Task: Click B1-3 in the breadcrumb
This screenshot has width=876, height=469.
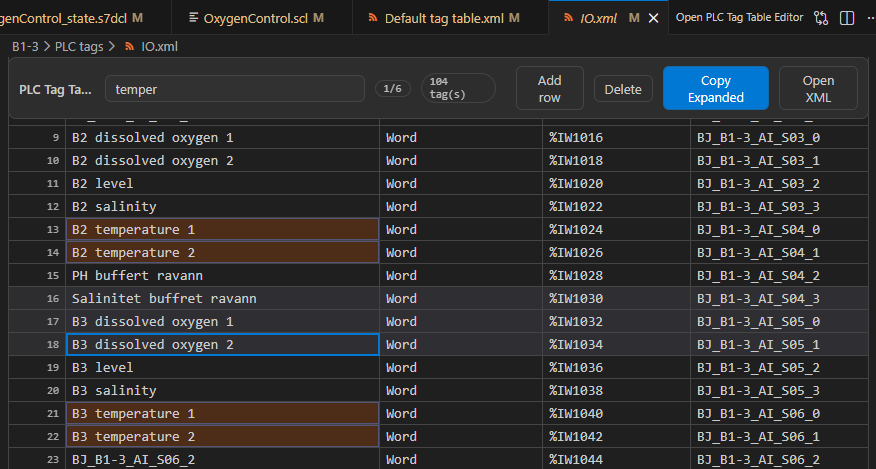Action: click(x=25, y=46)
